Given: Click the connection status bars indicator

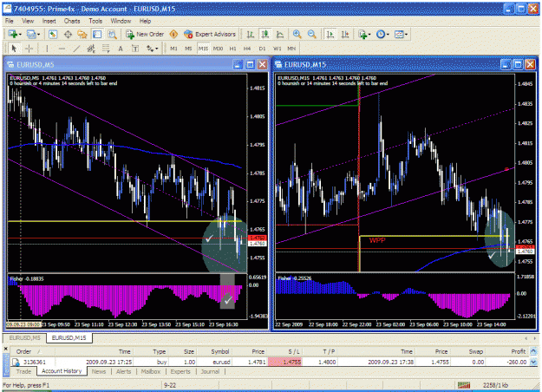Looking at the screenshot, I should point(464,385).
